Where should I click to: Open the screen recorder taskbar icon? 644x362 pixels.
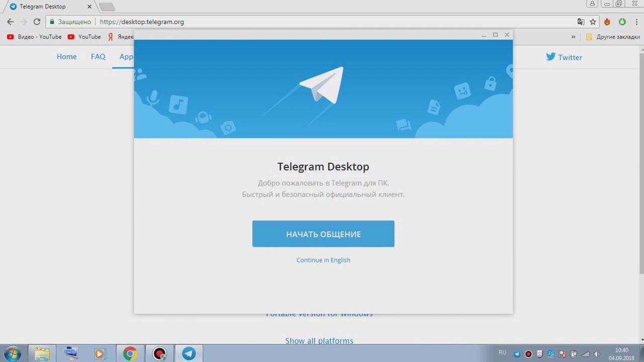coord(159,353)
